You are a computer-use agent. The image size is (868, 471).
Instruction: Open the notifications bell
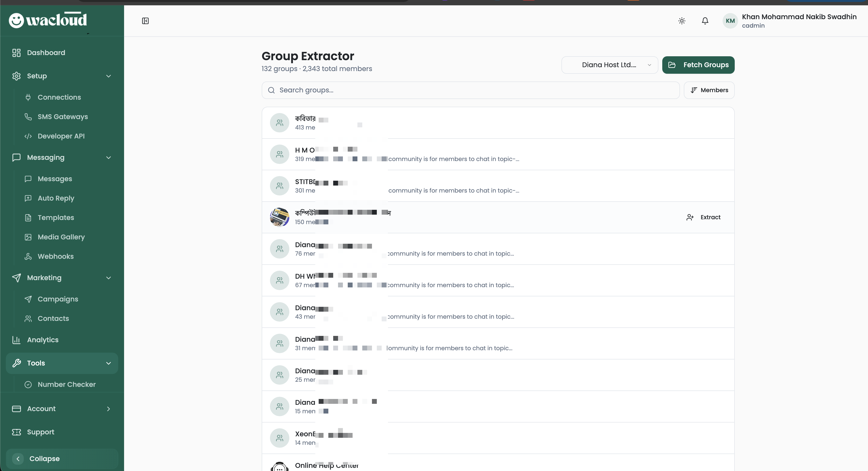coord(705,21)
